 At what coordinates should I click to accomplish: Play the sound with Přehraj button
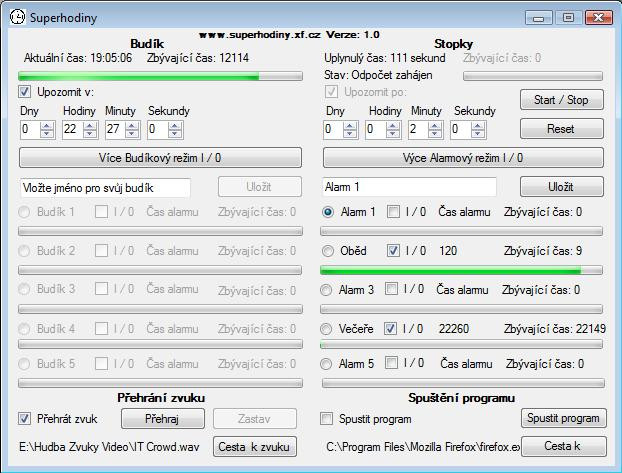163,419
